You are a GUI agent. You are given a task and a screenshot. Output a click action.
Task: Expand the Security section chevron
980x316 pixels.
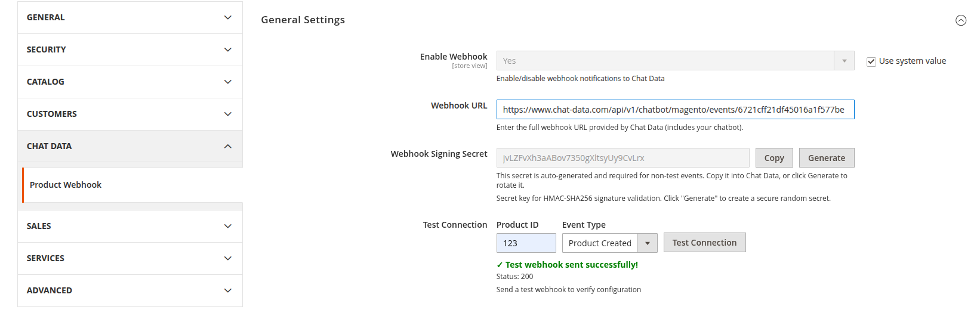(x=227, y=49)
